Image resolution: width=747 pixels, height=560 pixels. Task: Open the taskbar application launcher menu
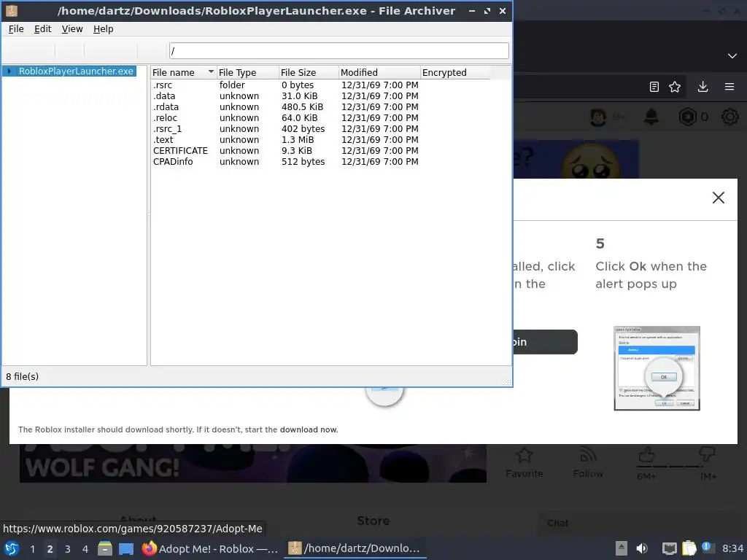(12, 548)
